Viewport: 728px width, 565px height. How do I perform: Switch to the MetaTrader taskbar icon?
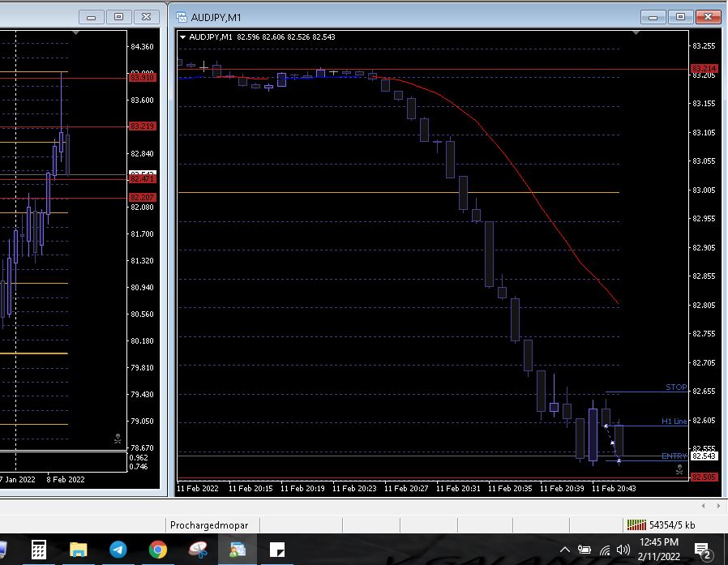pos(238,550)
